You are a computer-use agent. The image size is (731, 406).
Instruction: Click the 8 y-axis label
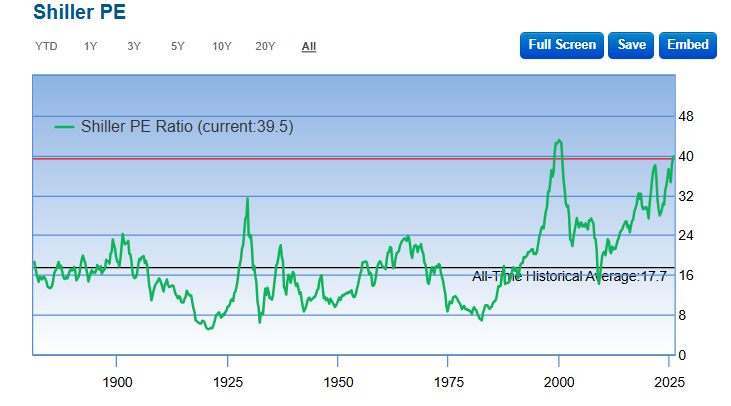point(682,316)
